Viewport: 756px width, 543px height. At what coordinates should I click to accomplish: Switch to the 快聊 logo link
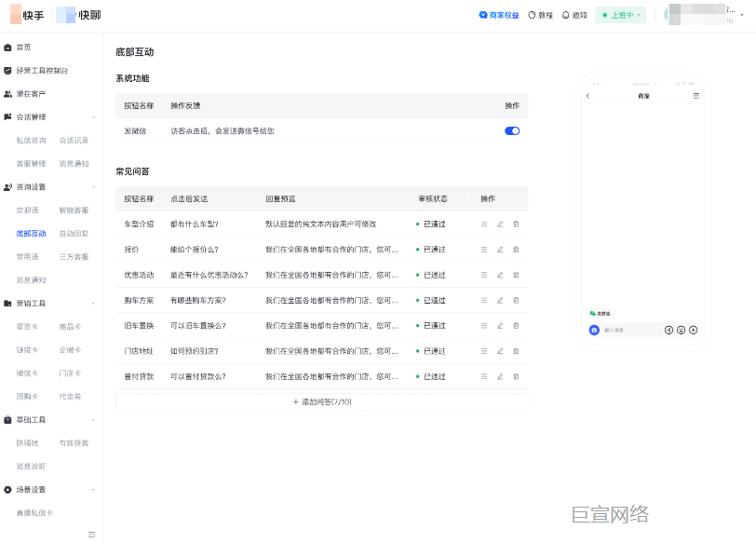78,16
